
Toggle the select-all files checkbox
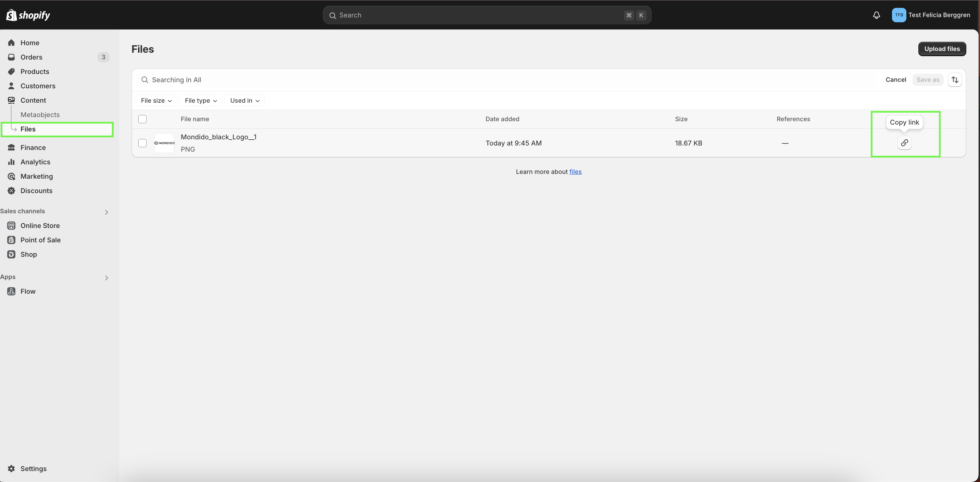[142, 119]
